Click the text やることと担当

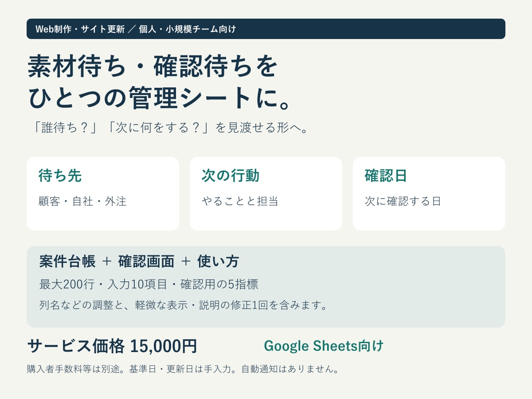point(240,201)
